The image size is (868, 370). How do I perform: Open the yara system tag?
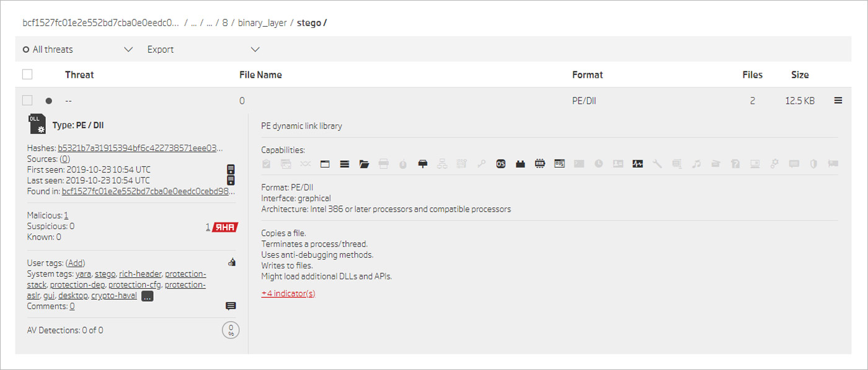click(x=83, y=274)
